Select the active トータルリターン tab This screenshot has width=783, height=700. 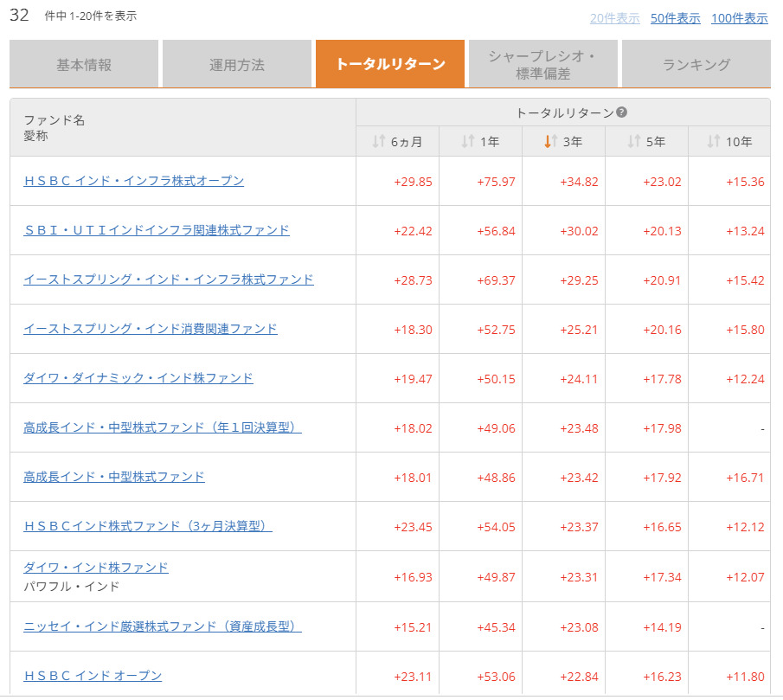point(390,65)
